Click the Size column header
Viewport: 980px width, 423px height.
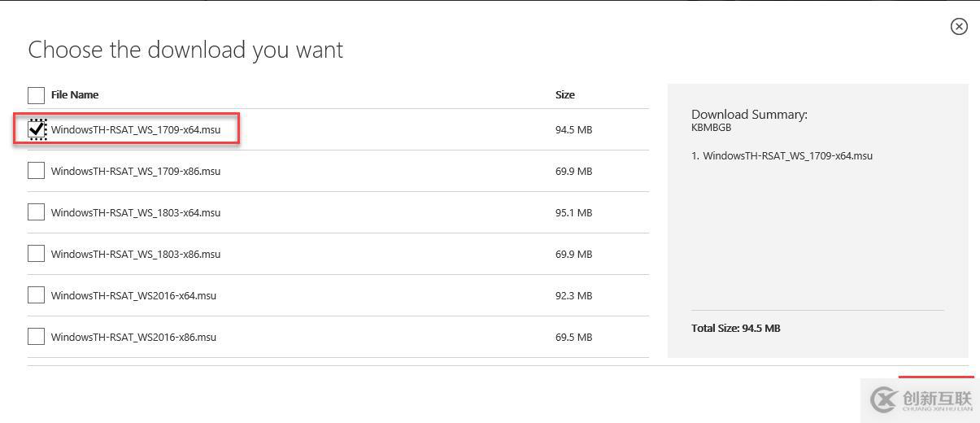click(565, 94)
